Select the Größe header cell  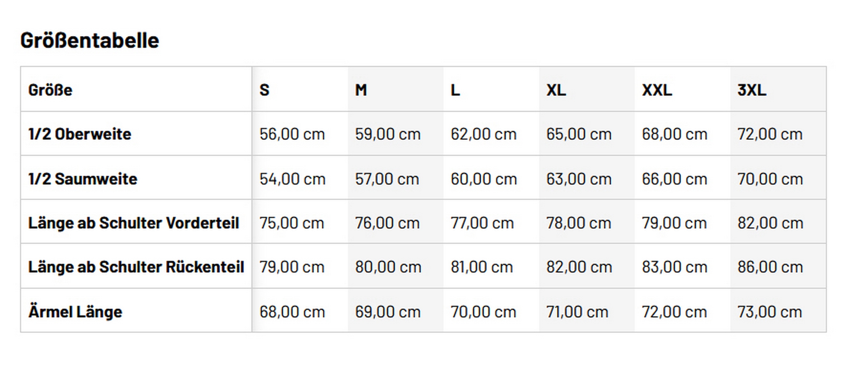coord(50,90)
